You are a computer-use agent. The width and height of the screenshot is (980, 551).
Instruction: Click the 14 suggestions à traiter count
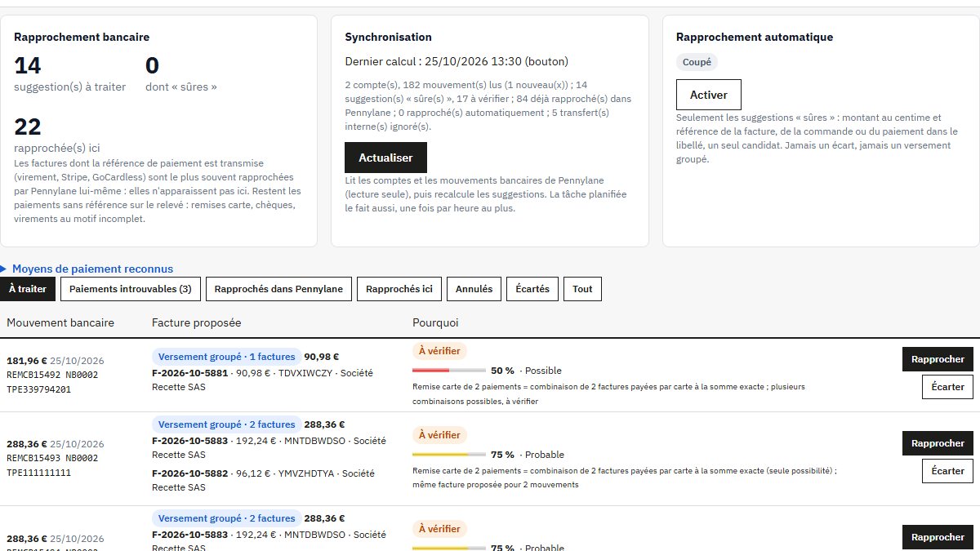point(28,66)
